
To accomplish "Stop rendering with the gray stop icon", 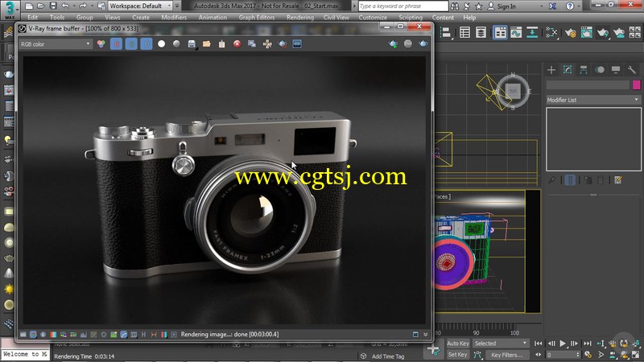I will 408,43.
